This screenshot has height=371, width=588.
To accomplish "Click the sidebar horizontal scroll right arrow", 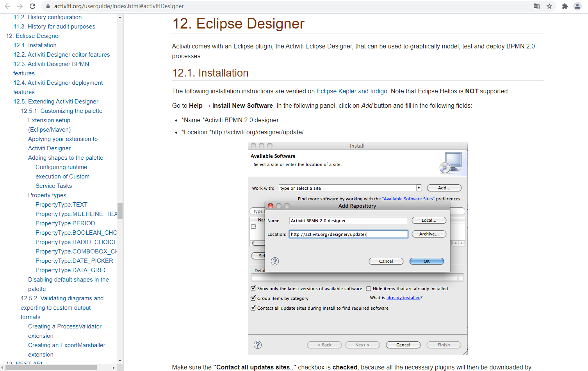I will (114, 367).
